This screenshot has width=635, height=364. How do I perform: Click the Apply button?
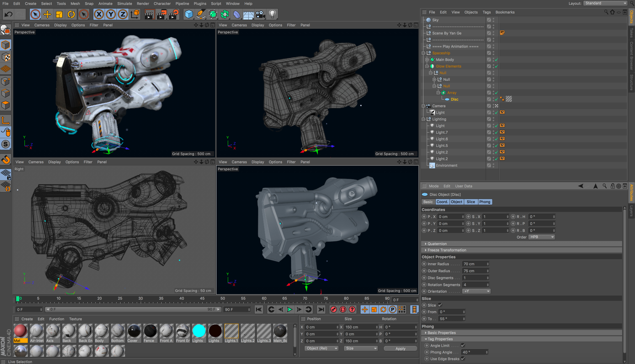coord(400,348)
